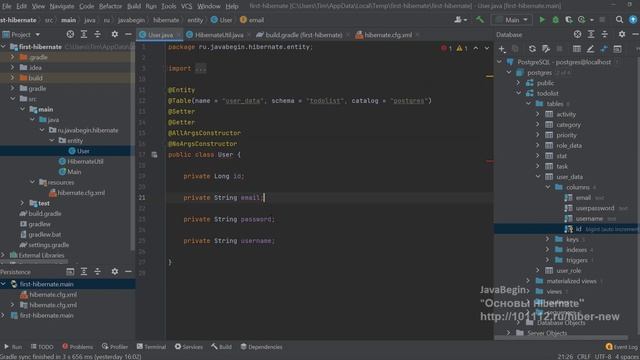The image size is (640, 360).
Task: Collapse all icon in Project panel
Action: point(97,34)
